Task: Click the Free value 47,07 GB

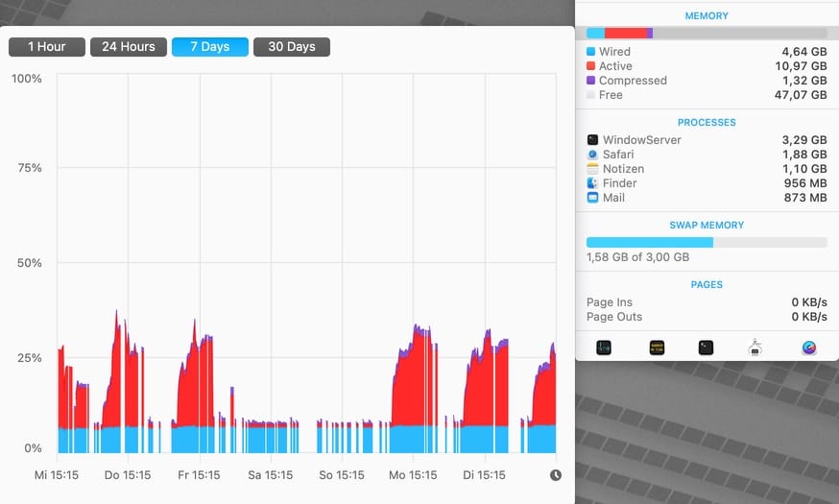Action: [x=801, y=95]
